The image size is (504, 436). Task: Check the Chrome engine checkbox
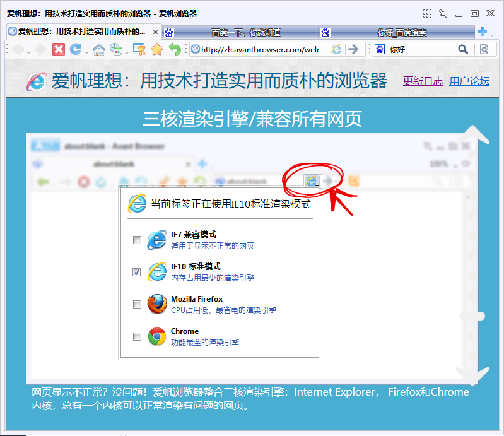click(137, 336)
